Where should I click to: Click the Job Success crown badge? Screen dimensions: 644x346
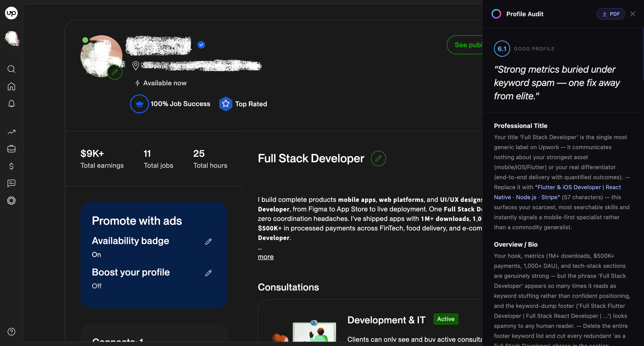point(140,104)
